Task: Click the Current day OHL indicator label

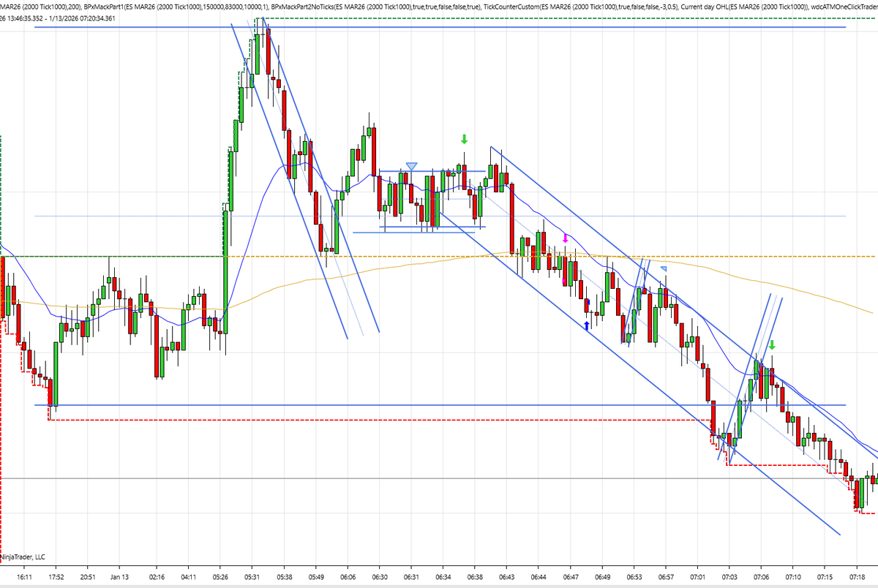Action: [x=743, y=6]
